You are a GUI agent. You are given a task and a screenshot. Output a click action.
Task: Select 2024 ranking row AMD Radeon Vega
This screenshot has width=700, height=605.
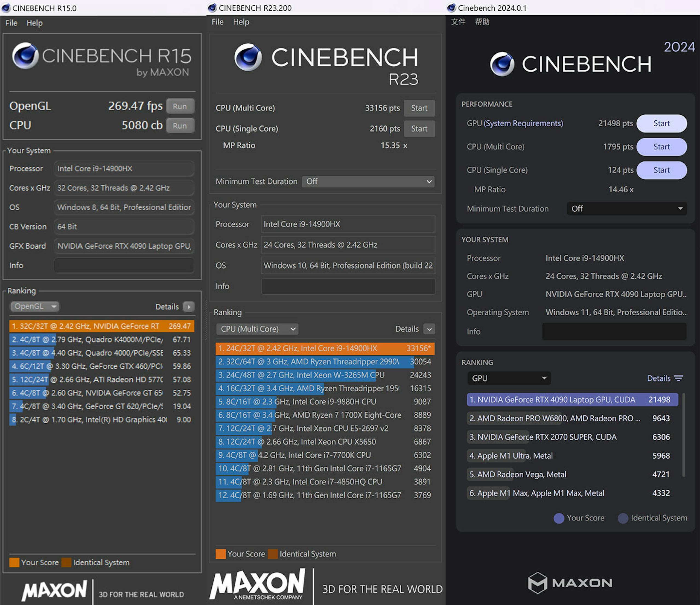pyautogui.click(x=573, y=475)
